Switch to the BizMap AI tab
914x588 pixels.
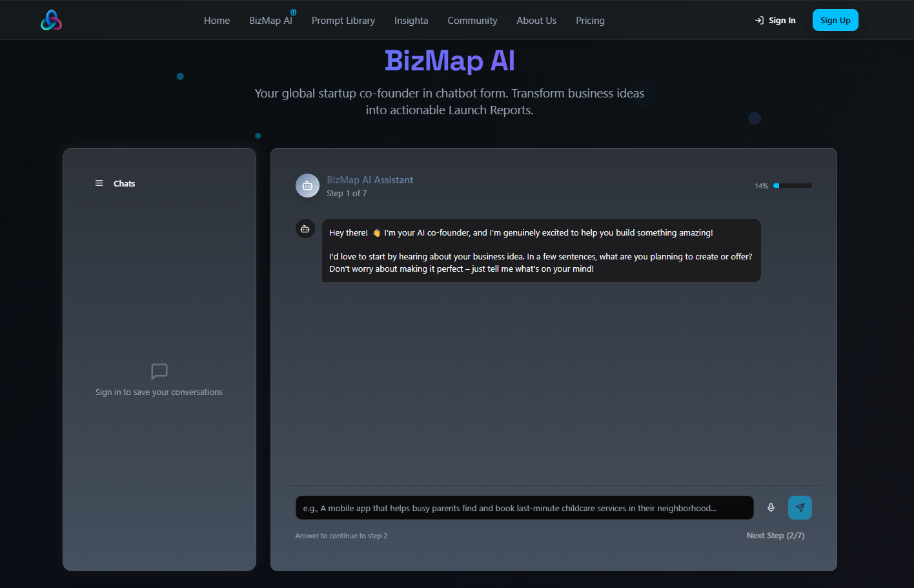point(270,20)
